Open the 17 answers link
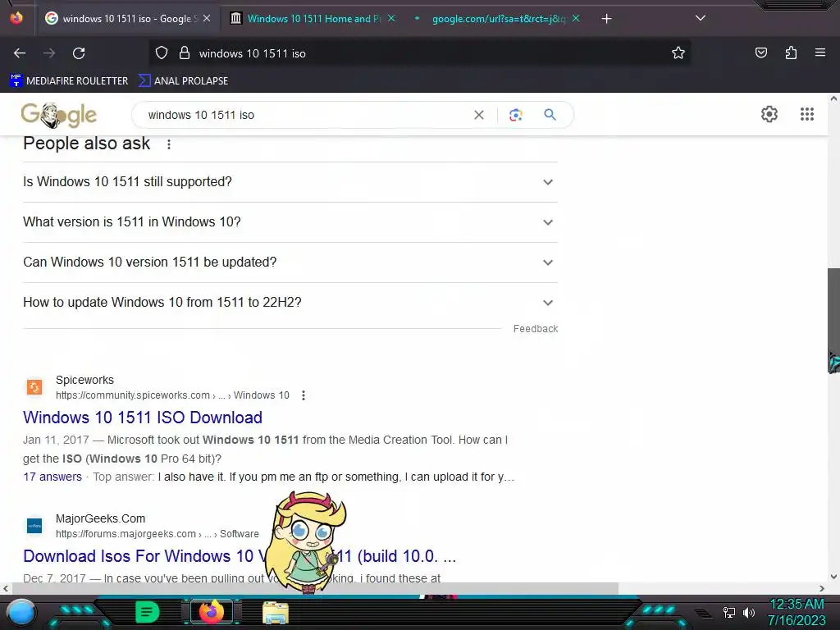This screenshot has width=840, height=630. [52, 477]
